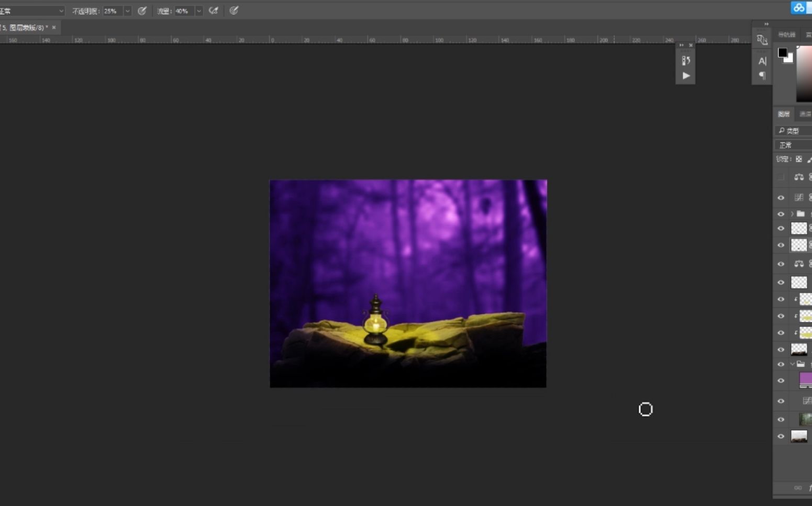Open the Paragraph panel icon
Image resolution: width=812 pixels, height=506 pixels.
click(762, 75)
